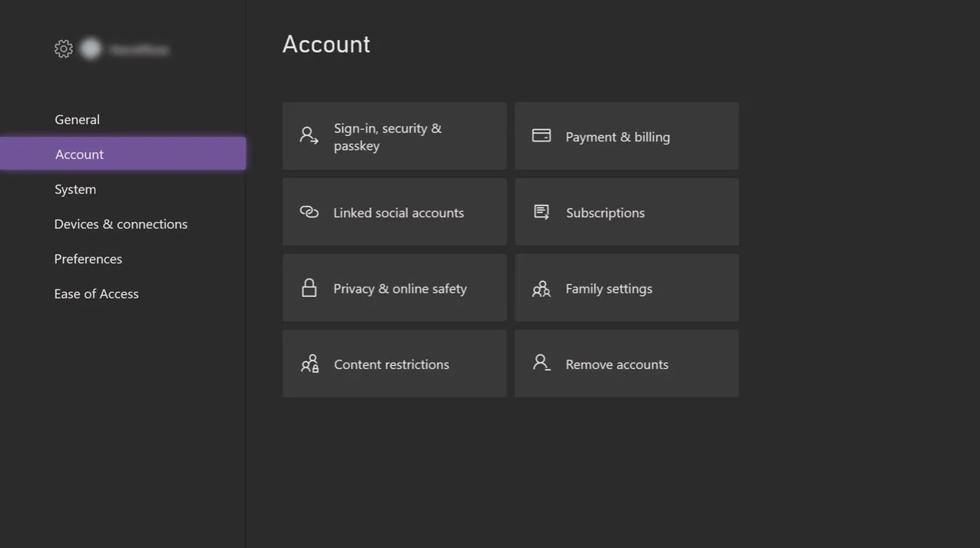Click the settings gear icon in sidebar header
Screen dimensions: 980x548
point(63,49)
